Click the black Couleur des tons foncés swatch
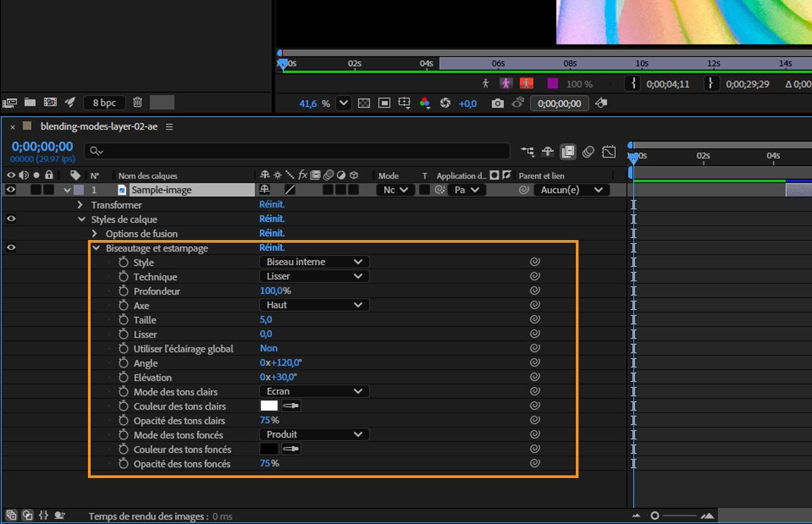812x524 pixels. tap(269, 449)
